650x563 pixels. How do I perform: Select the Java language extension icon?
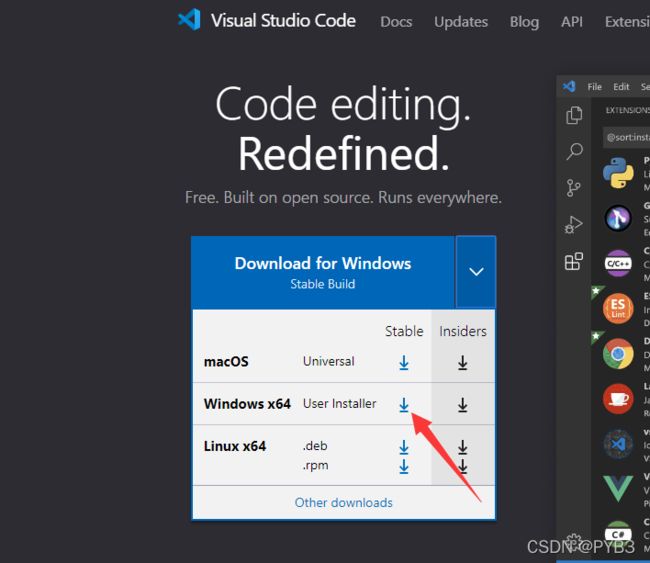click(x=618, y=399)
